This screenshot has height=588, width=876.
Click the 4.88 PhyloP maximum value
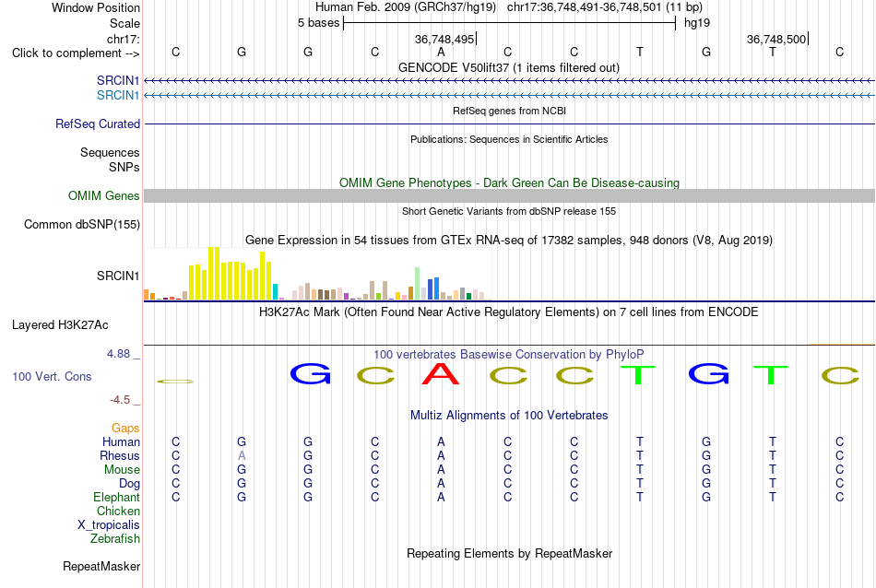[x=118, y=354]
